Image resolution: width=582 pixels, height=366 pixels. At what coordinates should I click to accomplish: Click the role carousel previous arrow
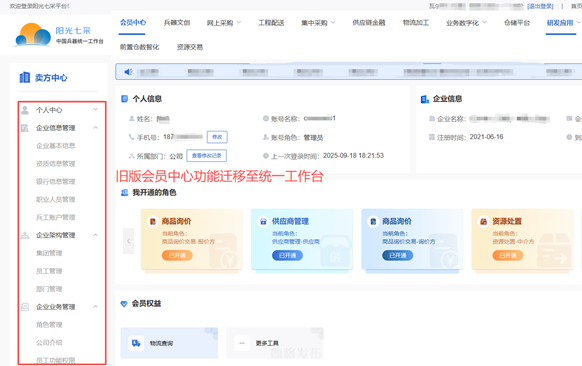(x=128, y=241)
